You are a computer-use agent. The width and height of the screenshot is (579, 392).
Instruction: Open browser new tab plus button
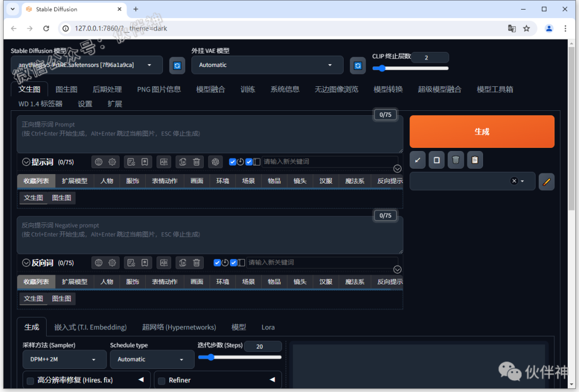click(x=136, y=9)
